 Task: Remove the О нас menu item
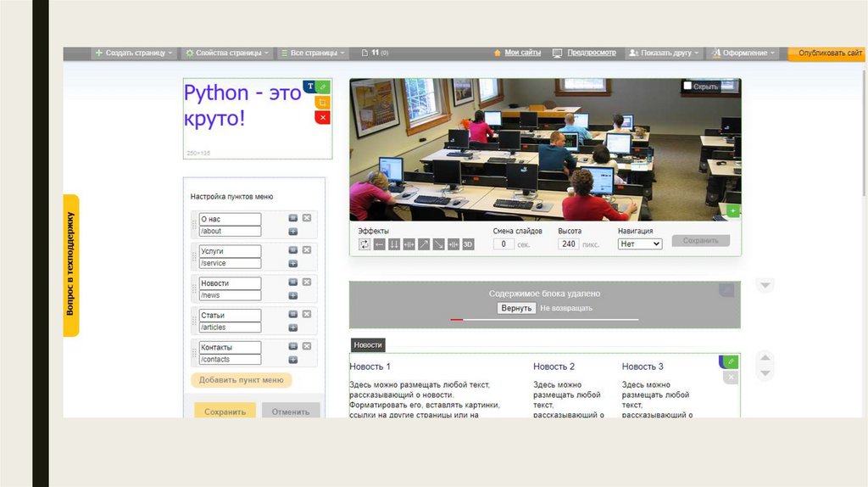click(x=307, y=218)
